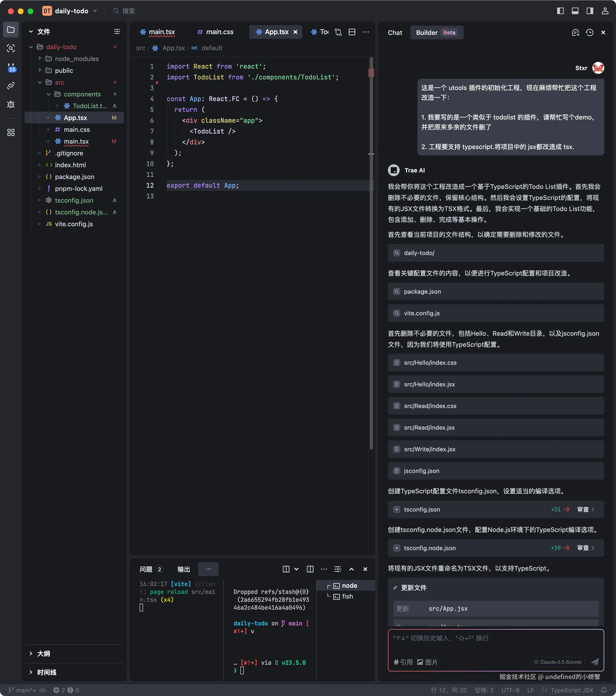Image resolution: width=616 pixels, height=696 pixels.
Task: Click the #引用 reference button
Action: [403, 662]
